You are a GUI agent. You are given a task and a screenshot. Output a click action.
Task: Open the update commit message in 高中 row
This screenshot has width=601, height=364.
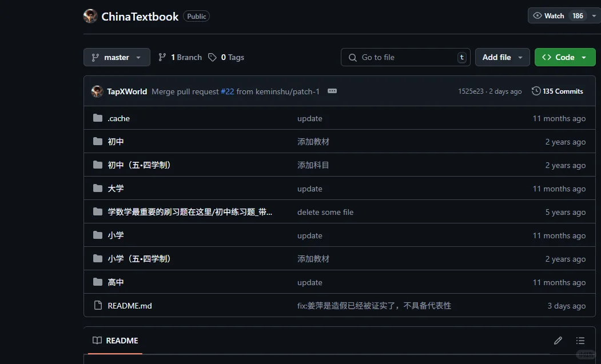coord(310,282)
